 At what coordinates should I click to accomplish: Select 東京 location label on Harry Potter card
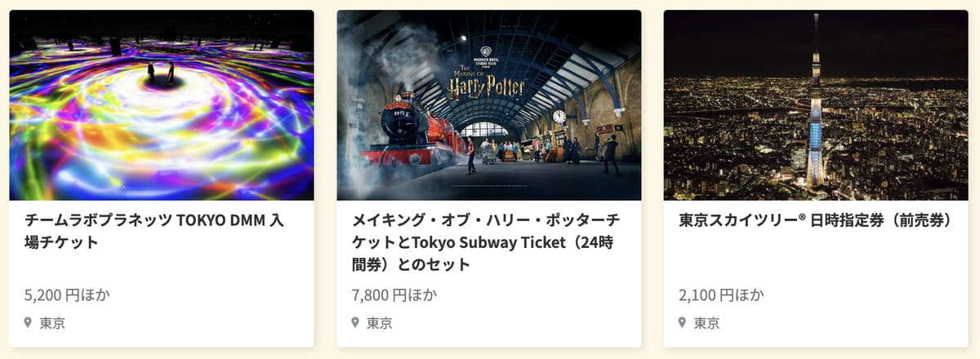(379, 323)
